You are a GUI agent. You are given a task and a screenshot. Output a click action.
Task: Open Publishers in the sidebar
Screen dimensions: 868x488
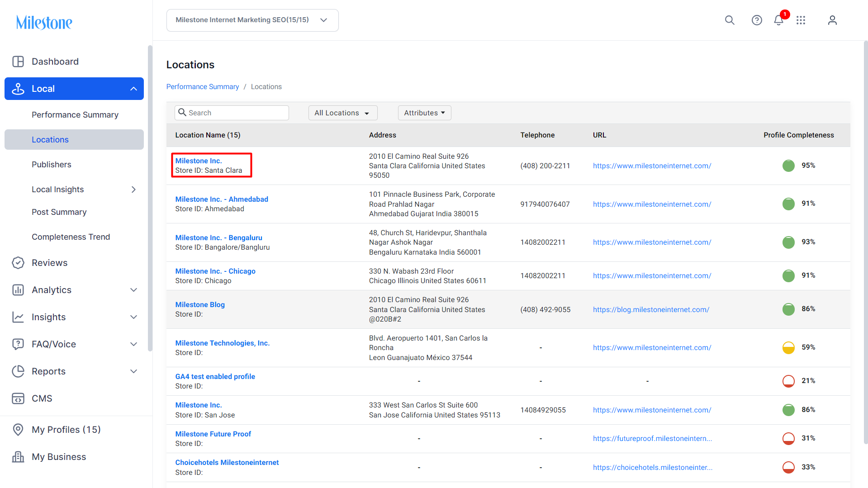point(52,165)
